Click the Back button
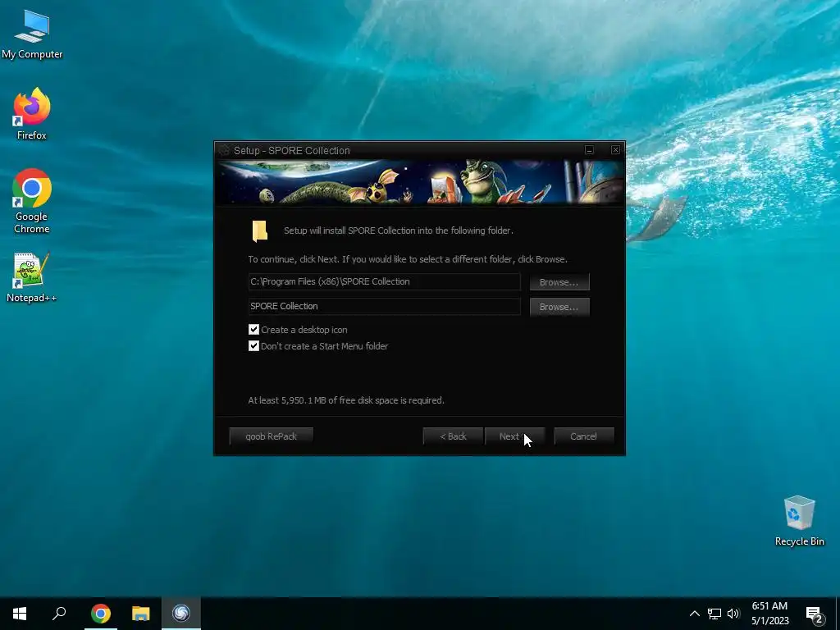 coord(453,436)
